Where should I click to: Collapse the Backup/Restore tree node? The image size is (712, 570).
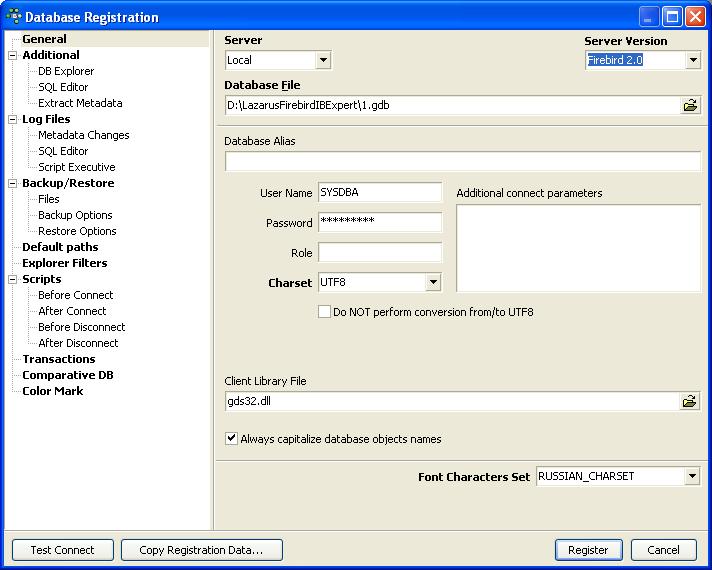pyautogui.click(x=13, y=183)
